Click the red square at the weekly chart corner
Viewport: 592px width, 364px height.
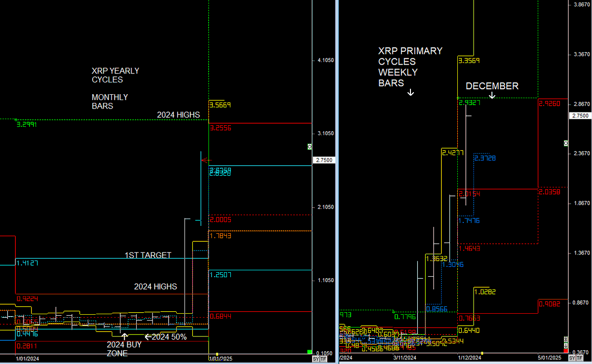point(565,352)
